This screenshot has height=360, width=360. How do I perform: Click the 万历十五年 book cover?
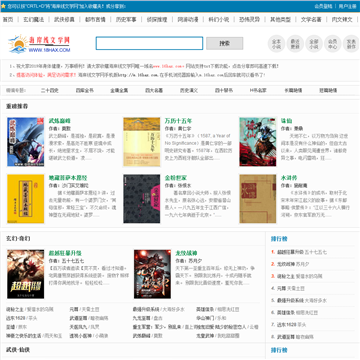[142, 142]
